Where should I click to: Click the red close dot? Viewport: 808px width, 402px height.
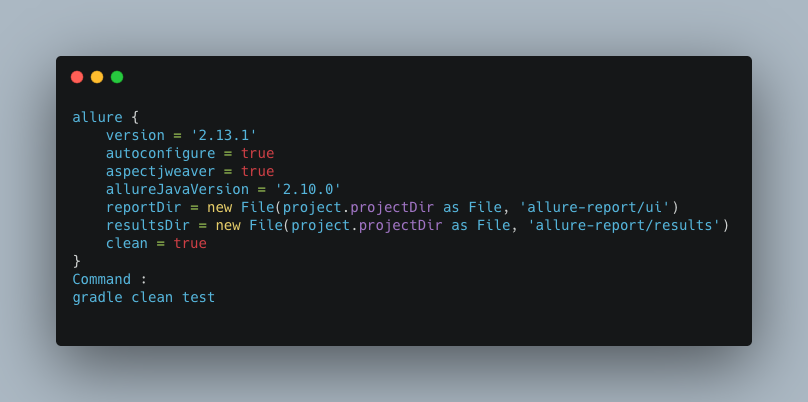pyautogui.click(x=77, y=77)
